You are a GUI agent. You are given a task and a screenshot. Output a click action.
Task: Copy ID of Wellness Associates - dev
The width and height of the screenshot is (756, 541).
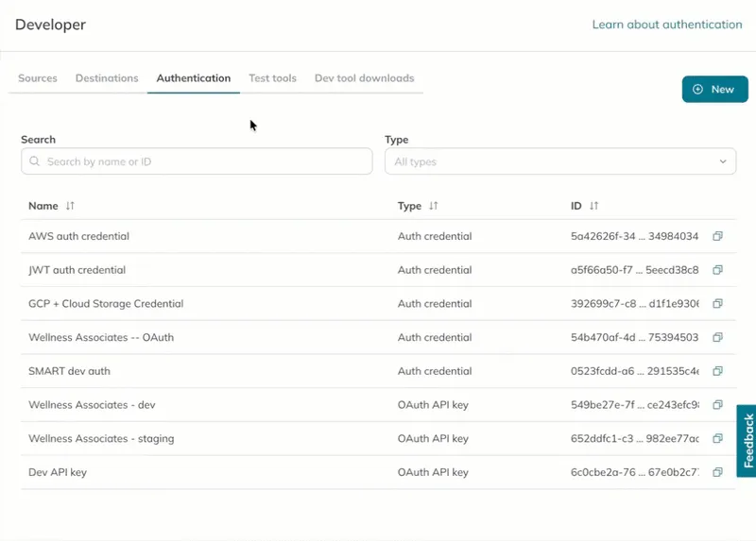[x=717, y=405]
